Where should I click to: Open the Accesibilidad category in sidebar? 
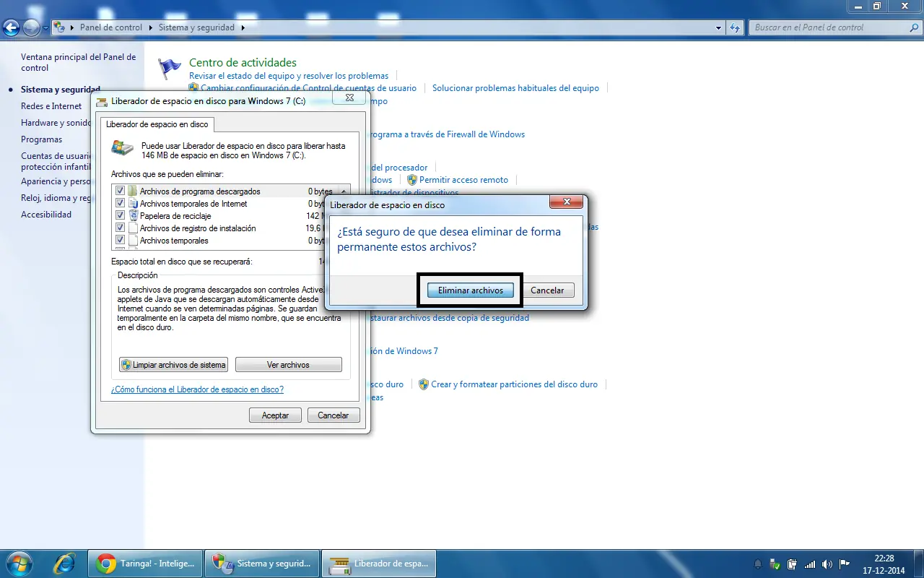(46, 215)
